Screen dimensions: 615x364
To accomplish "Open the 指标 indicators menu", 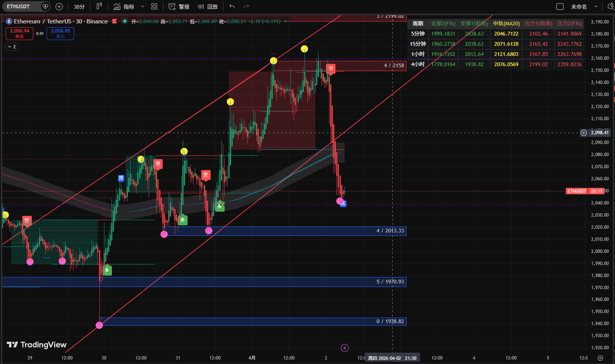I will point(124,6).
